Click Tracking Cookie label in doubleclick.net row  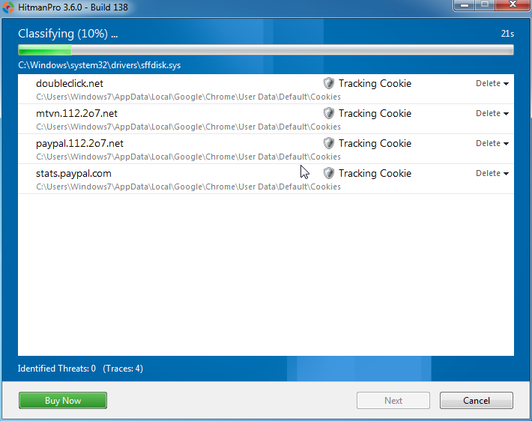[x=375, y=83]
